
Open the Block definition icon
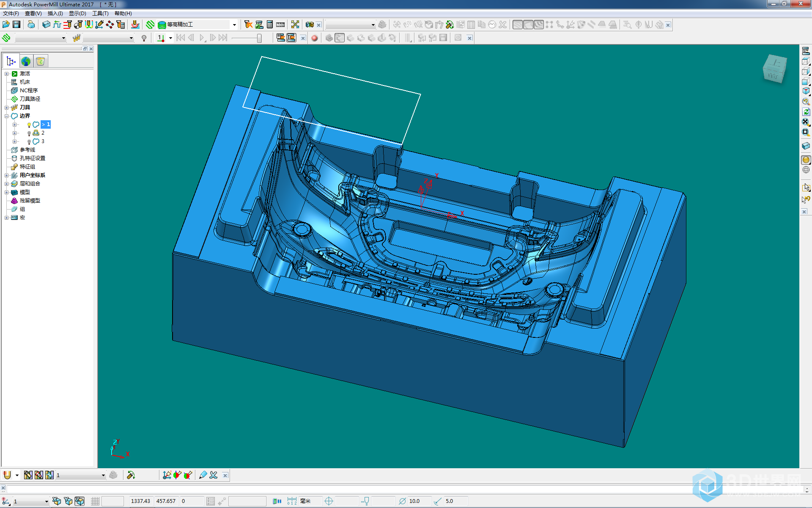pos(46,25)
